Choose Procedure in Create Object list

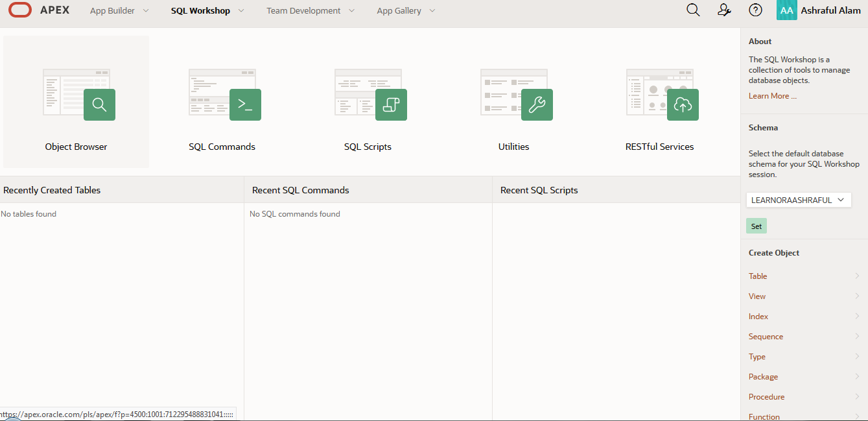tap(766, 397)
